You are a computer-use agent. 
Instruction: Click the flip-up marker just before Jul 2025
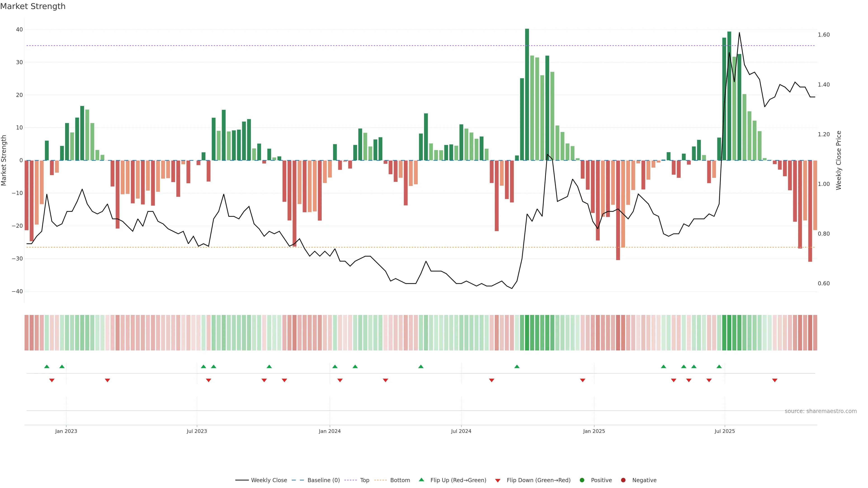coord(719,366)
